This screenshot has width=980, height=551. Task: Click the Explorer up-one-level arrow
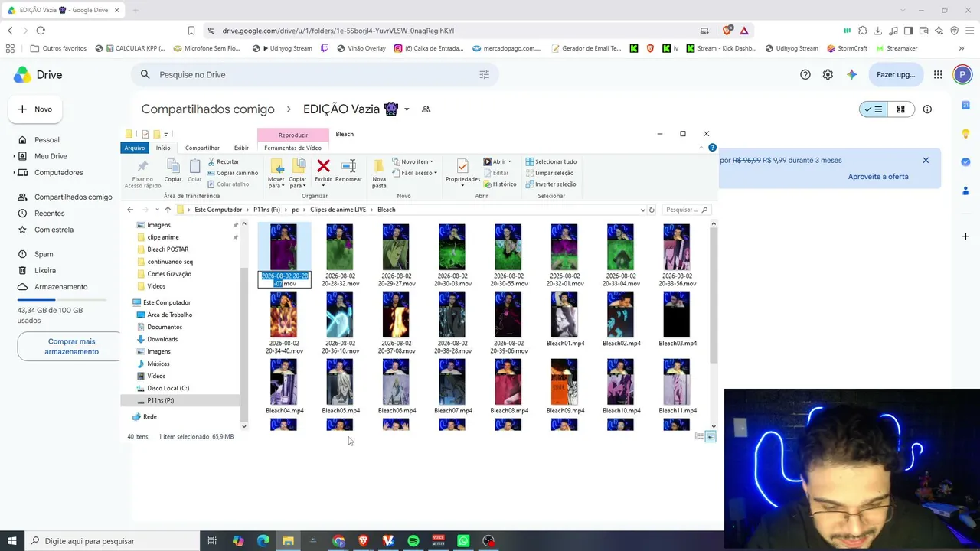168,210
